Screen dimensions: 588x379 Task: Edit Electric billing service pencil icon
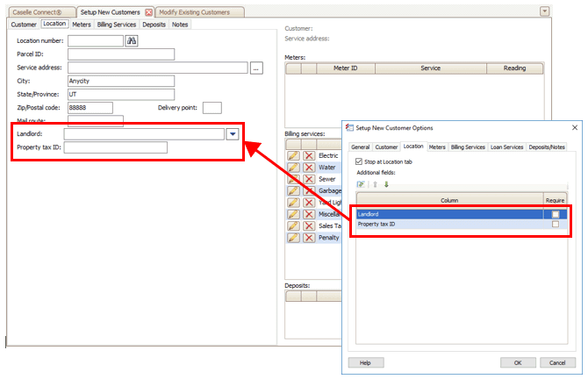[x=293, y=155]
